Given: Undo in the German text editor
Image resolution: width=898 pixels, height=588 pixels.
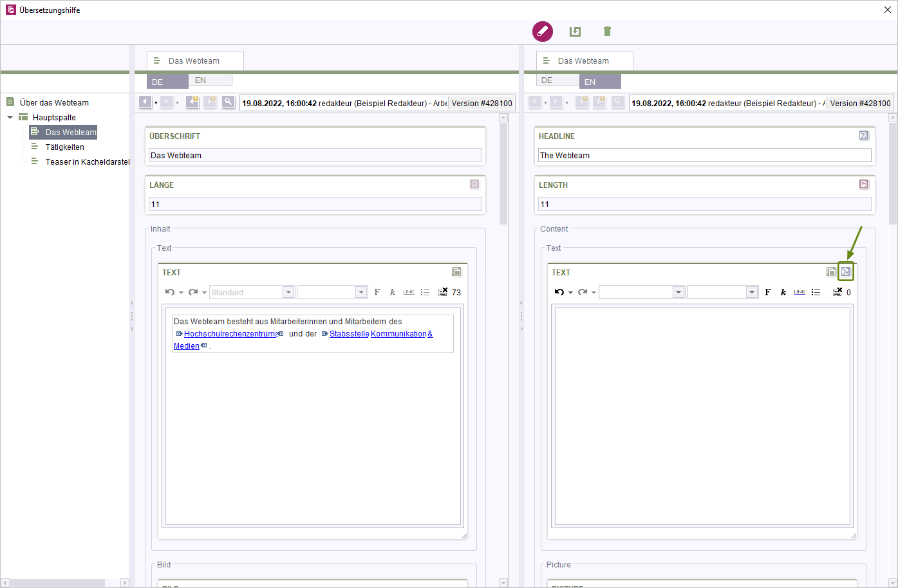Looking at the screenshot, I should tap(170, 292).
